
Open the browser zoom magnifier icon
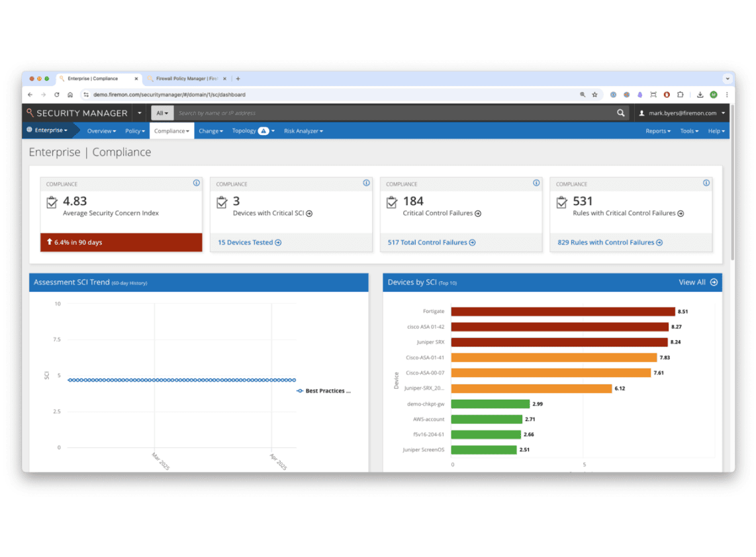pyautogui.click(x=583, y=95)
